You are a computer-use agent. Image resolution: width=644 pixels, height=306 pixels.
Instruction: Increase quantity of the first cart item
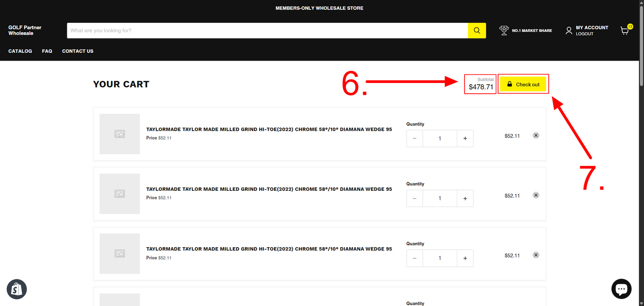point(465,138)
